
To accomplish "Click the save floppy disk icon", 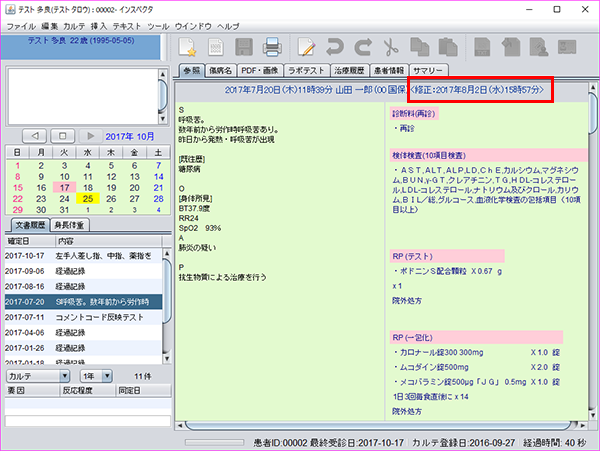I will coord(243,45).
